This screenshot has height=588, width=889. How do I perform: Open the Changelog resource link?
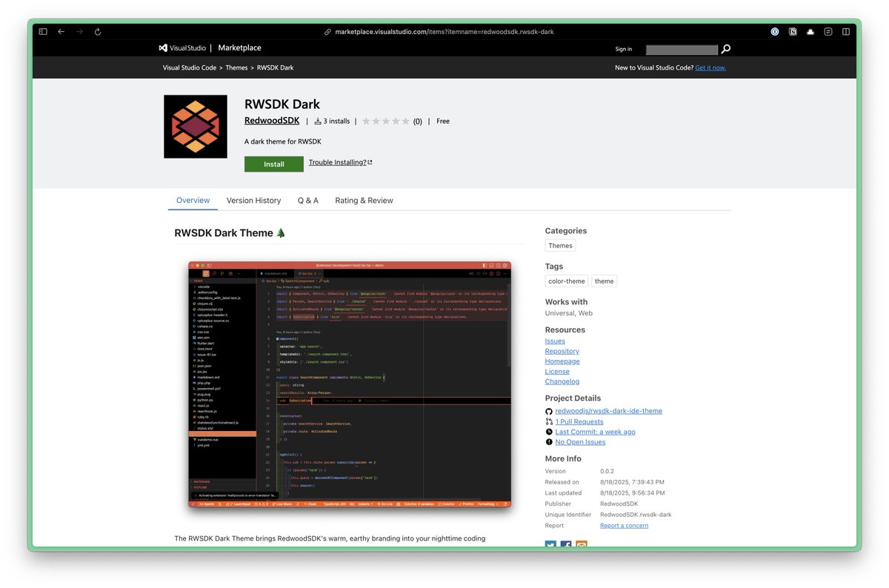click(562, 381)
